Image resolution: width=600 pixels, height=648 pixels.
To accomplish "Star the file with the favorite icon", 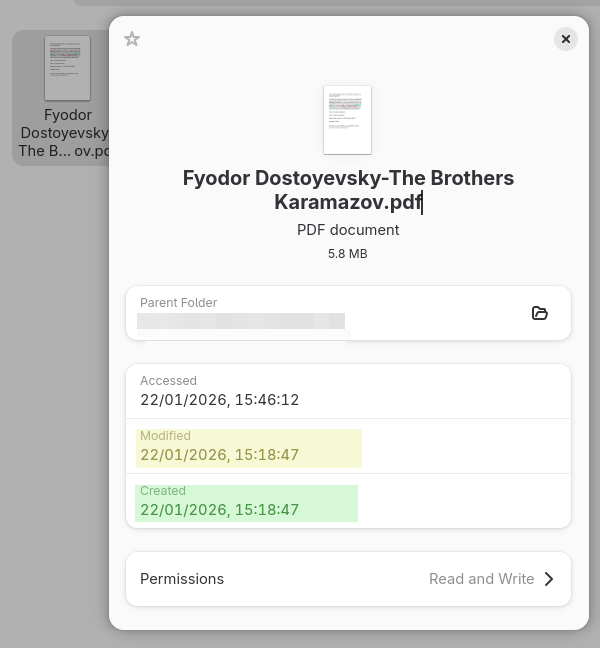I will pyautogui.click(x=132, y=39).
